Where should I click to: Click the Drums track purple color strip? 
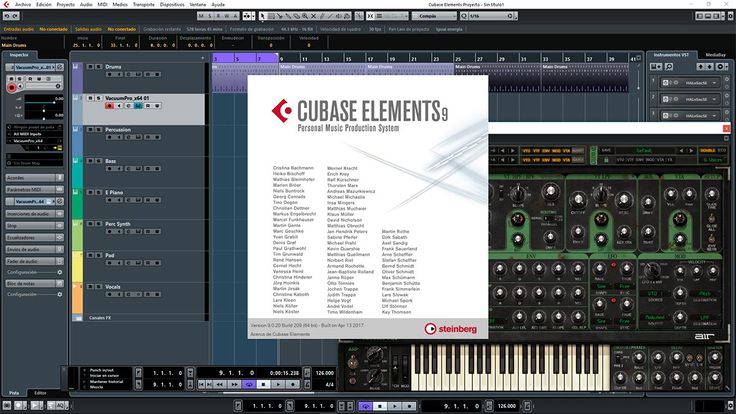(77, 78)
